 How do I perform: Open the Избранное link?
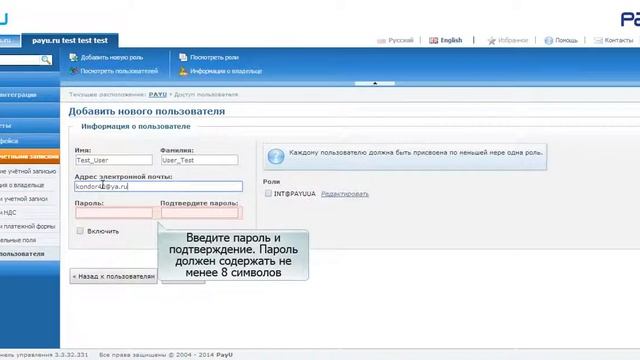513,40
